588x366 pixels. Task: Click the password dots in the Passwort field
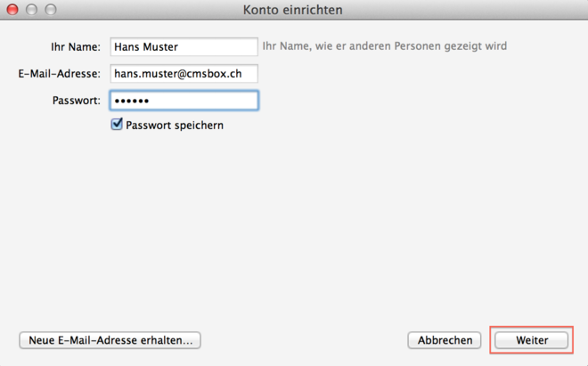click(x=134, y=100)
